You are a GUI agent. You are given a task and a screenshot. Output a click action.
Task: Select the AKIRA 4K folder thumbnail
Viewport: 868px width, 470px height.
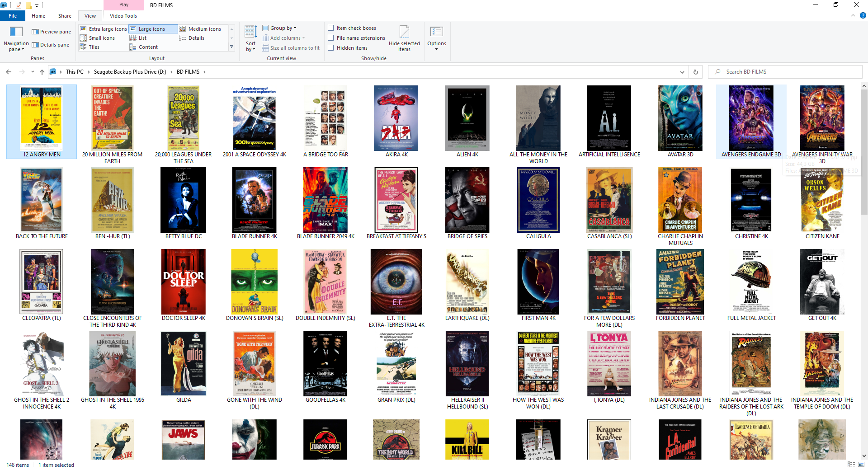(x=396, y=118)
